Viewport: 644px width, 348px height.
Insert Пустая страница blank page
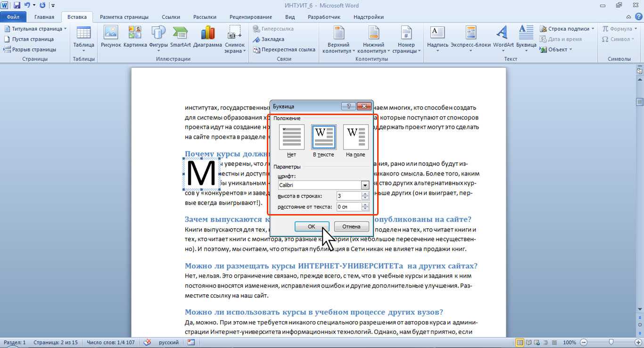pos(29,39)
